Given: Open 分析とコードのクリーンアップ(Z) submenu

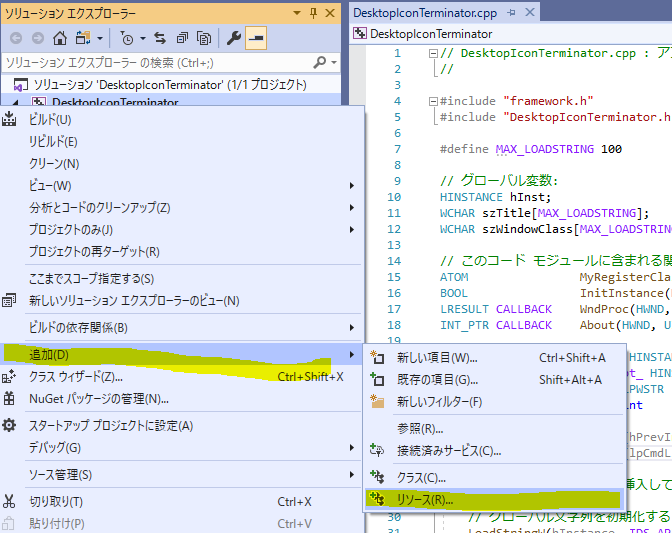Looking at the screenshot, I should tap(182, 207).
